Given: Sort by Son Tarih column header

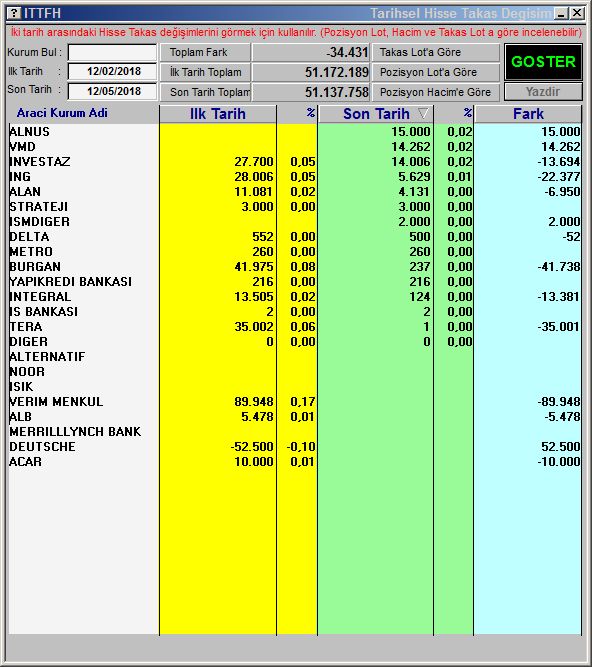Looking at the screenshot, I should [376, 114].
